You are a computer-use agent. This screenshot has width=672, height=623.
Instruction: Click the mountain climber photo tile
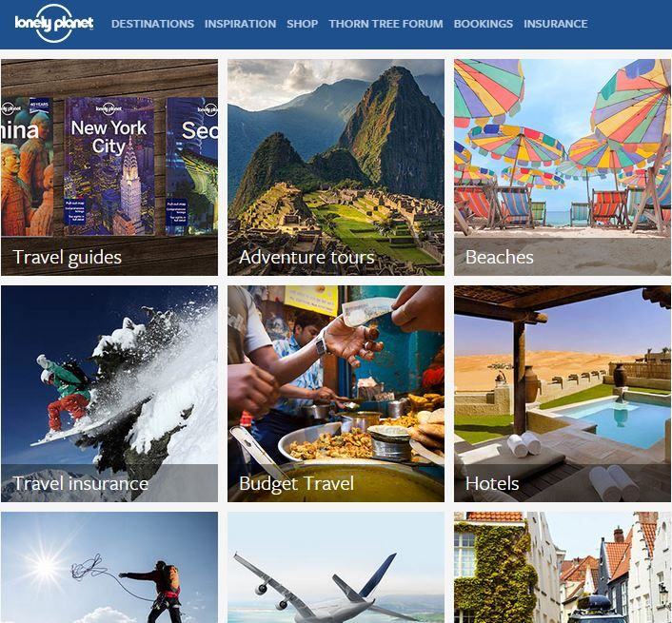tap(109, 567)
